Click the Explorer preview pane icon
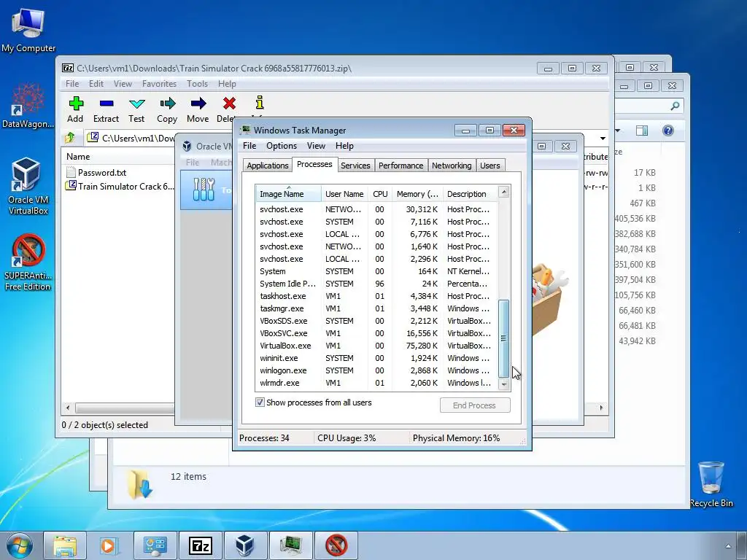747x560 pixels. [642, 131]
